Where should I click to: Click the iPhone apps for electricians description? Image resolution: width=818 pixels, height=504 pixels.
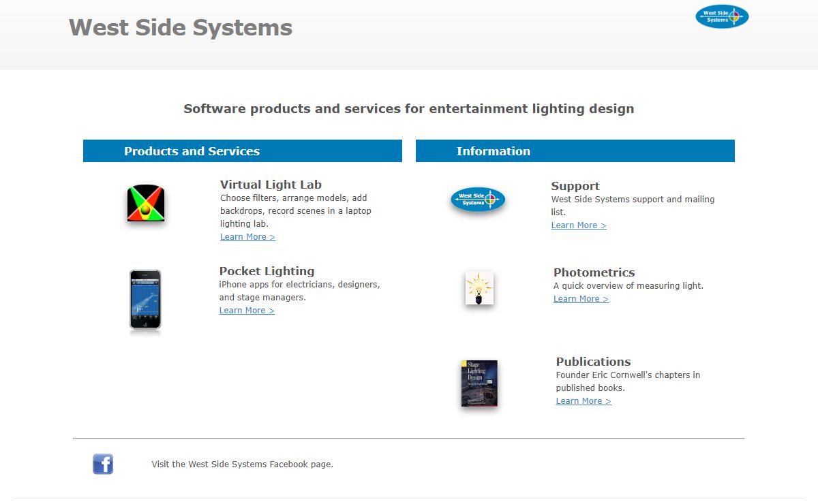(300, 291)
